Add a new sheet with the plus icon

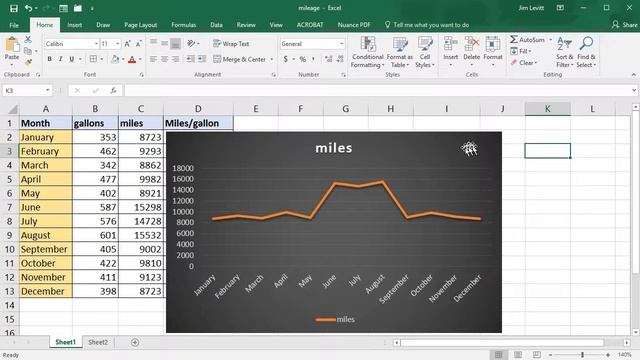click(x=135, y=342)
